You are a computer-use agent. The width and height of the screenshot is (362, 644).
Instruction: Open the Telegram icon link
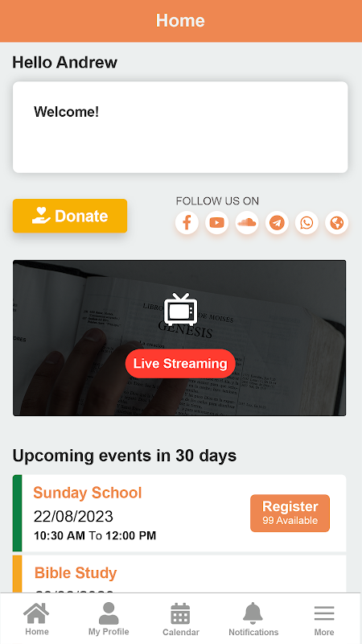point(277,223)
